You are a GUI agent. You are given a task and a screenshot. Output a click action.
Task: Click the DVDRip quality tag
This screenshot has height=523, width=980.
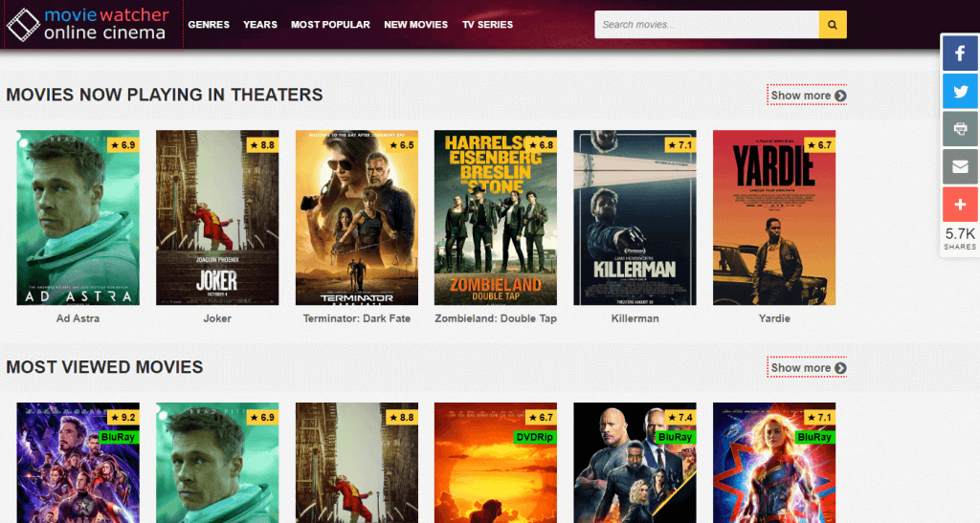pyautogui.click(x=534, y=437)
